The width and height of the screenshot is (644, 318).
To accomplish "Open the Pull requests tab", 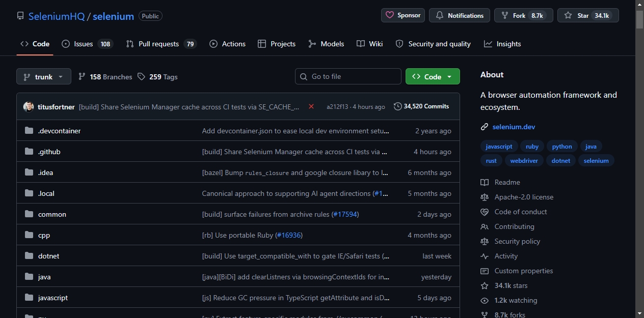I will (161, 44).
